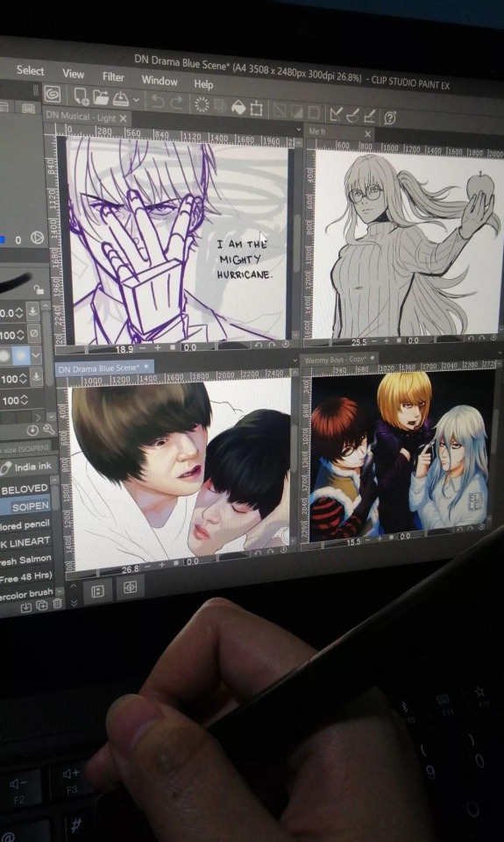Open the Select menu
Viewport: 504px width, 842px height.
pos(30,70)
